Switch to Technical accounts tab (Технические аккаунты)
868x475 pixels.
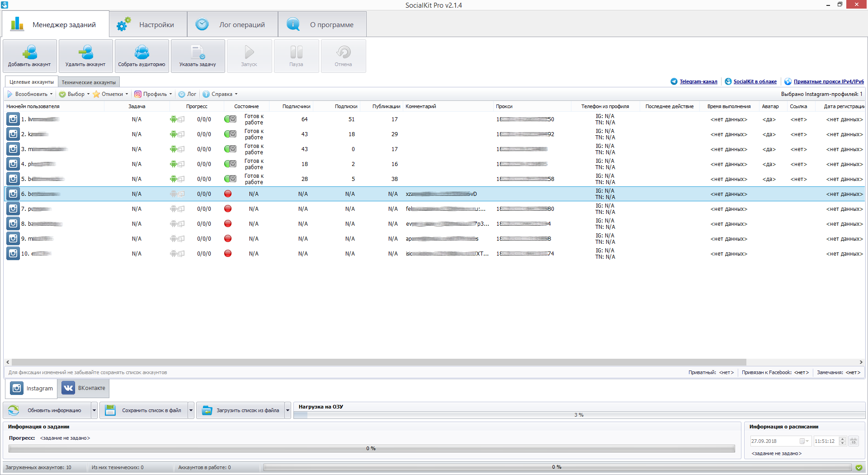point(89,82)
